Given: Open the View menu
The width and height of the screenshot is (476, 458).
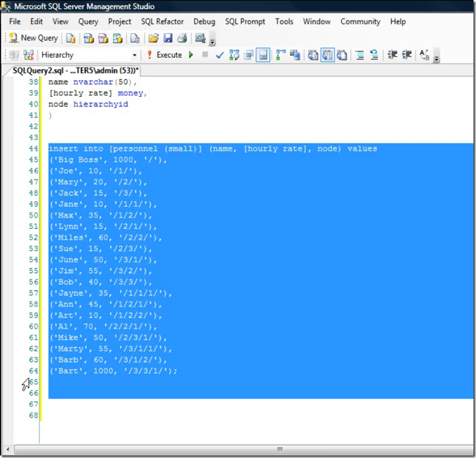Looking at the screenshot, I should pyautogui.click(x=61, y=22).
